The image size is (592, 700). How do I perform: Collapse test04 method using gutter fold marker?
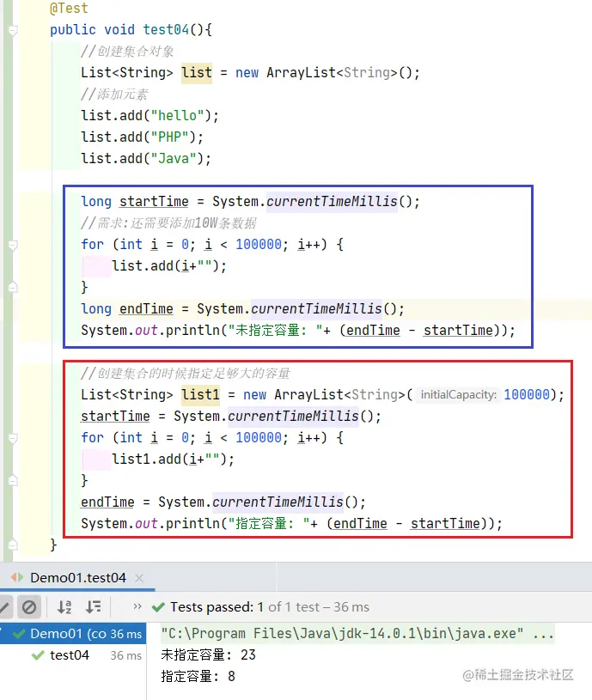click(x=13, y=31)
